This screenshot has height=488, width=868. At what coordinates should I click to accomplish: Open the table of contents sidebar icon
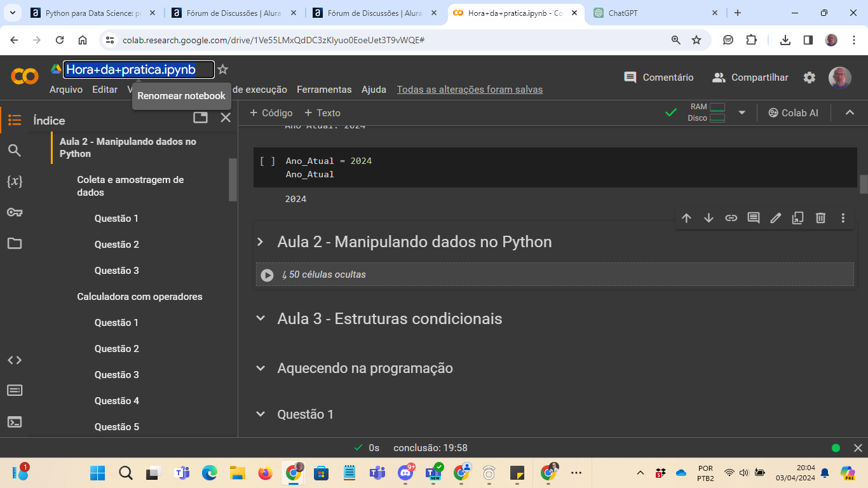[x=15, y=120]
